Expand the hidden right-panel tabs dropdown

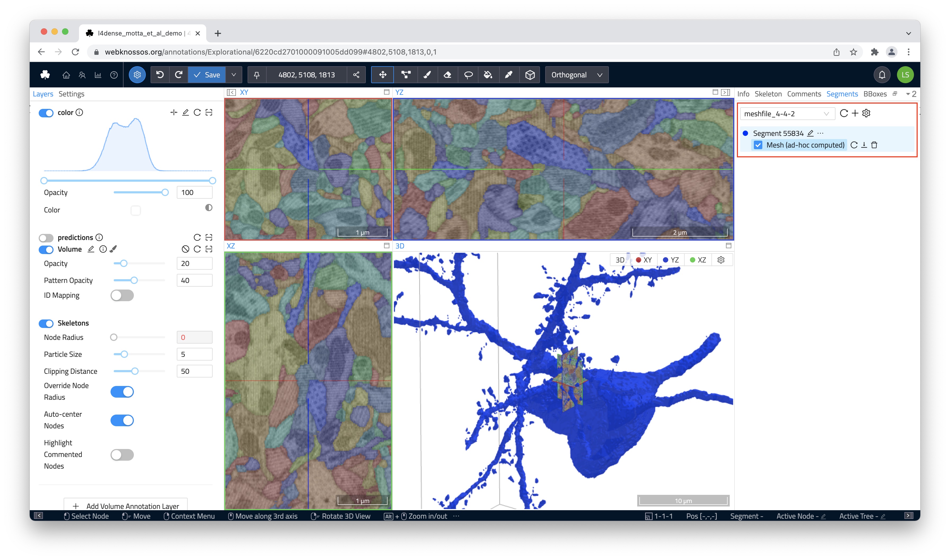click(911, 94)
